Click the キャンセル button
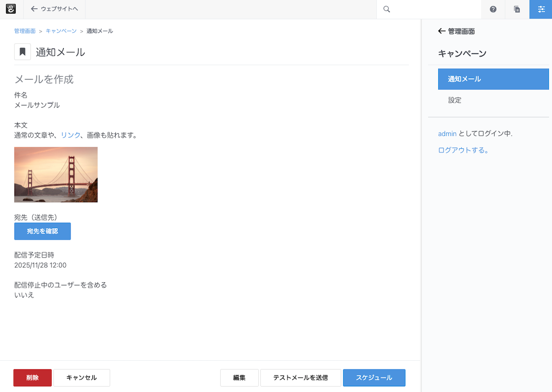 coord(81,378)
